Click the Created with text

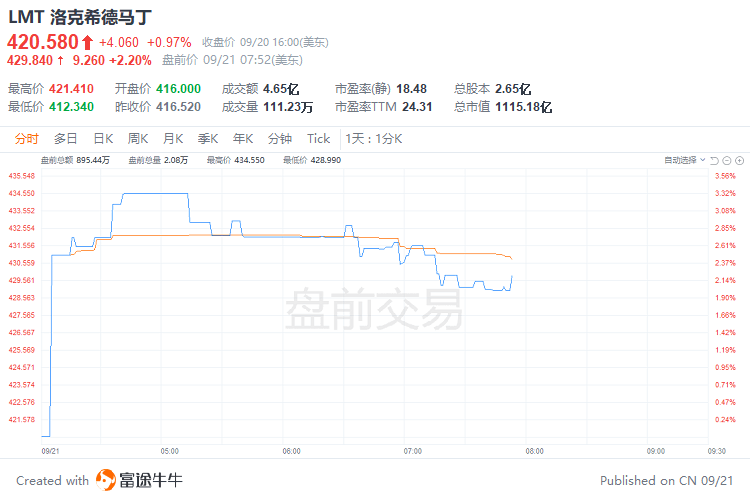click(53, 480)
